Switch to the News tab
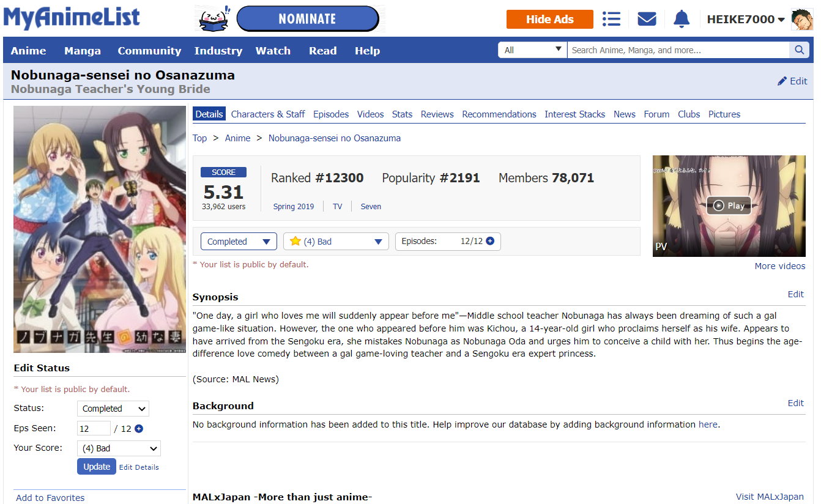Image resolution: width=821 pixels, height=504 pixels. pos(625,114)
